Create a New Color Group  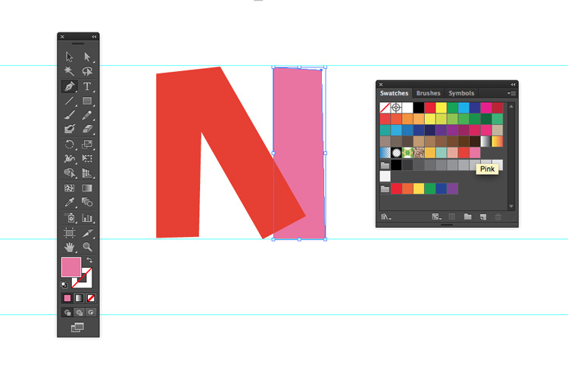click(468, 216)
